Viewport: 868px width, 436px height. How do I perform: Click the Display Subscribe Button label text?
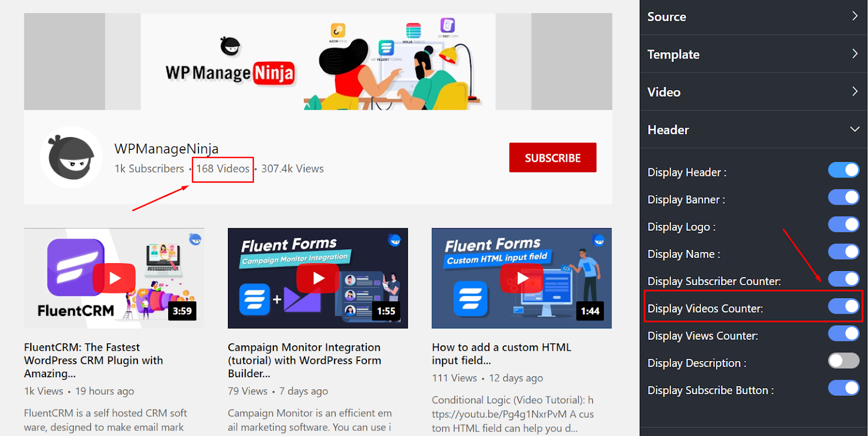coord(711,390)
